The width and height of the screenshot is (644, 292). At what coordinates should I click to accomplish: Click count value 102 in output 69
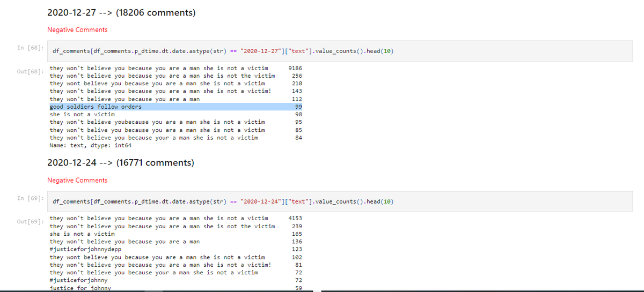pos(297,257)
